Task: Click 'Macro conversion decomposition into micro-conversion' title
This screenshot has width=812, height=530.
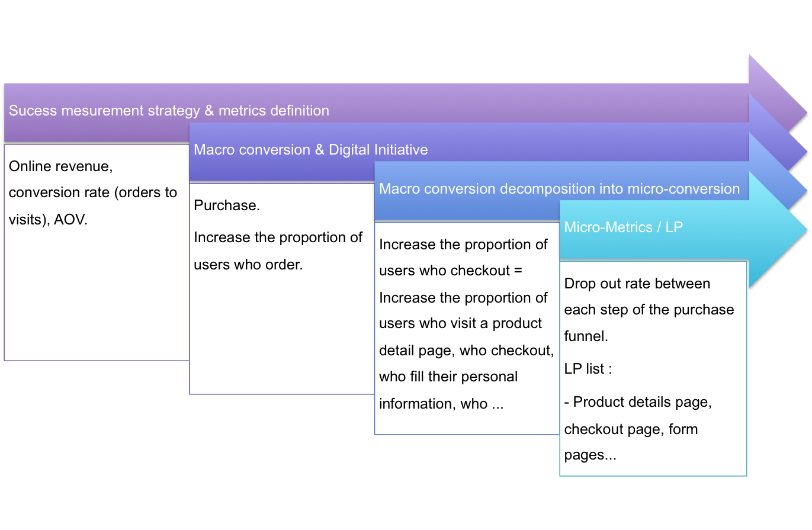Action: click(559, 189)
